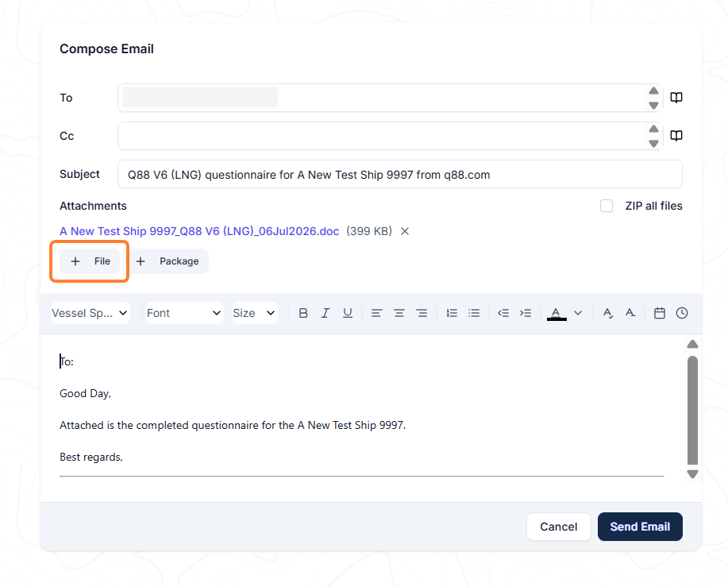Open the Vessel Sp... dropdown
728x587 pixels.
click(x=90, y=313)
